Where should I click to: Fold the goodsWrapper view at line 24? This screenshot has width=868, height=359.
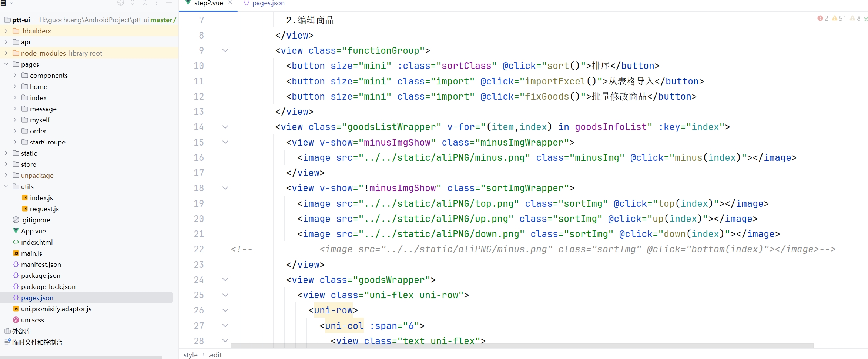pos(225,280)
